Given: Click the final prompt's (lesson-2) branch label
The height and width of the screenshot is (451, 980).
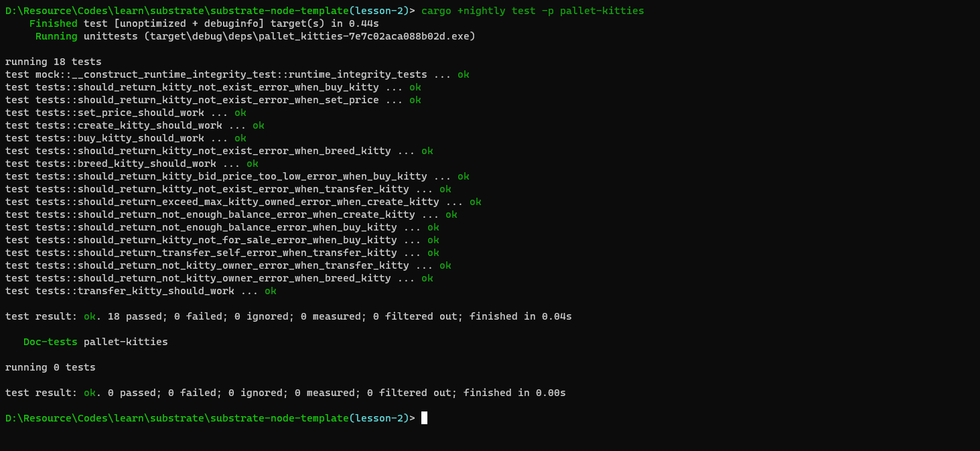Looking at the screenshot, I should (x=379, y=418).
